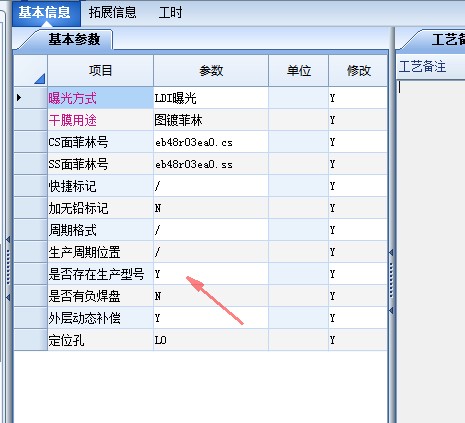This screenshot has height=423, width=465.
Task: Select the 曝光方式 item cell
Action: (100, 98)
